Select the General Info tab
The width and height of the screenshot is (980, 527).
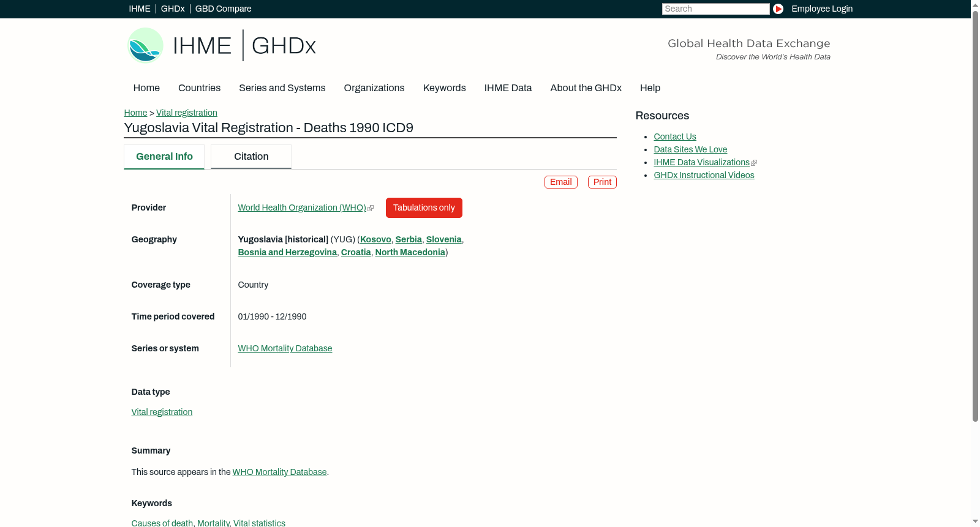[164, 157]
